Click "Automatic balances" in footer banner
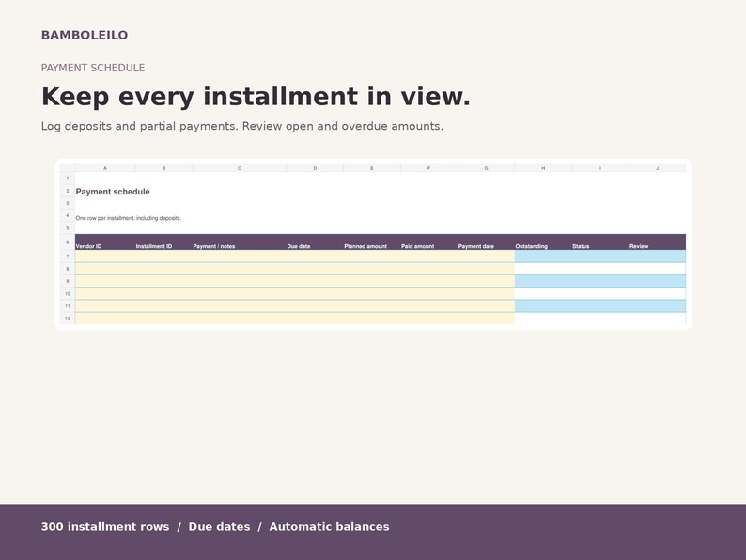Screen dimensions: 746x560 pos(329,527)
